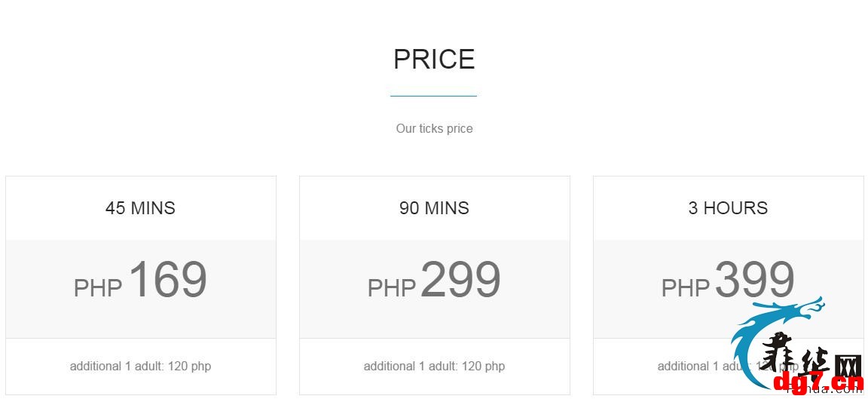Click the 169 price number
868x399 pixels.
[168, 279]
